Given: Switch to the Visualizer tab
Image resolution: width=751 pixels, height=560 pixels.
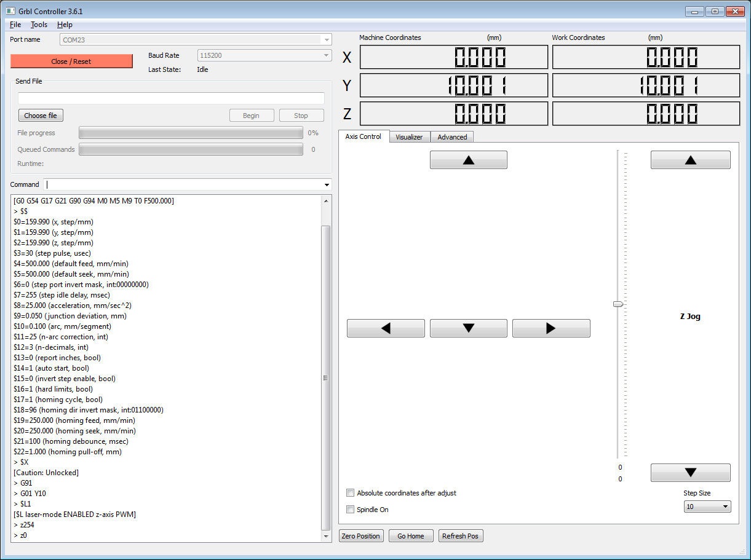Looking at the screenshot, I should tap(409, 137).
